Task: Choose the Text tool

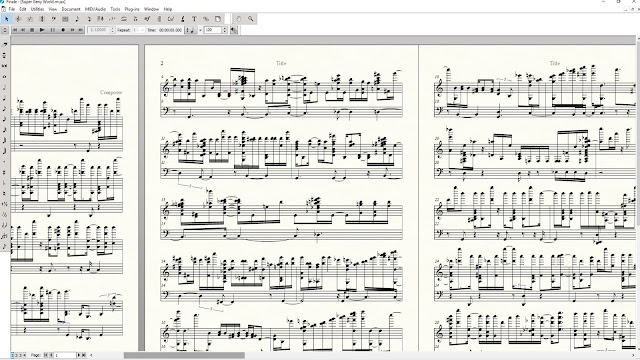Action: (x=194, y=19)
